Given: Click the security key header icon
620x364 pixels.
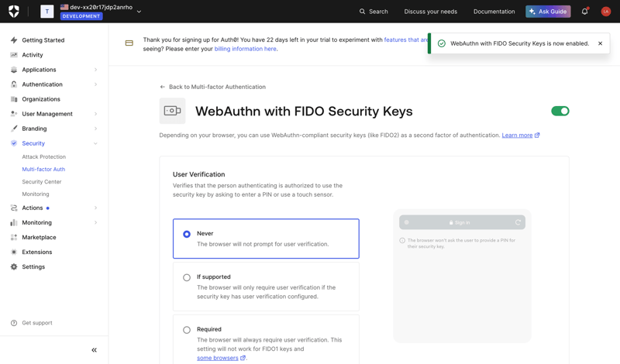Looking at the screenshot, I should coord(172,111).
